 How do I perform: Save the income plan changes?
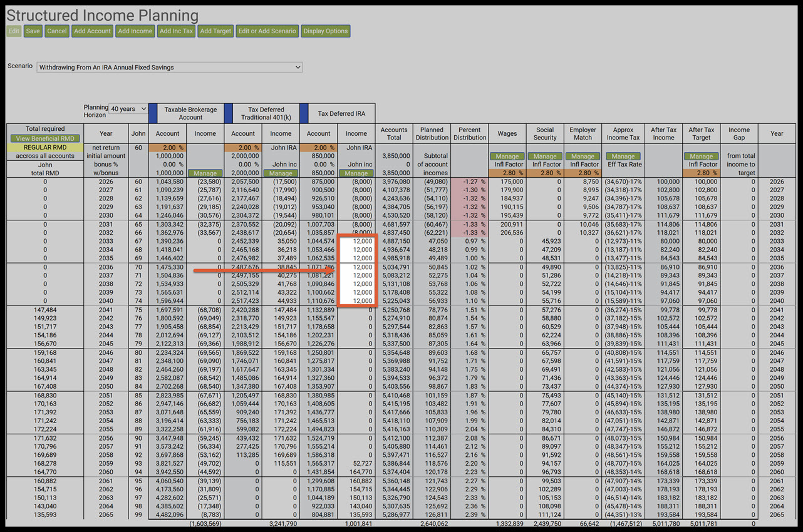point(33,31)
